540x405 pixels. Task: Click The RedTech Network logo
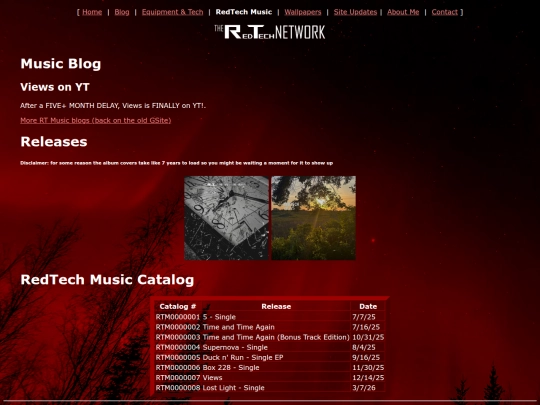point(270,32)
